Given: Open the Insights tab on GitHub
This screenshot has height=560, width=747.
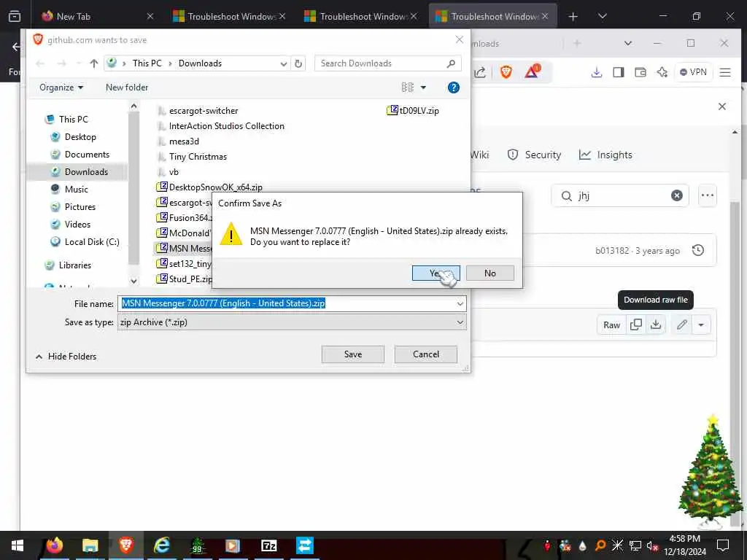Looking at the screenshot, I should click(x=605, y=155).
